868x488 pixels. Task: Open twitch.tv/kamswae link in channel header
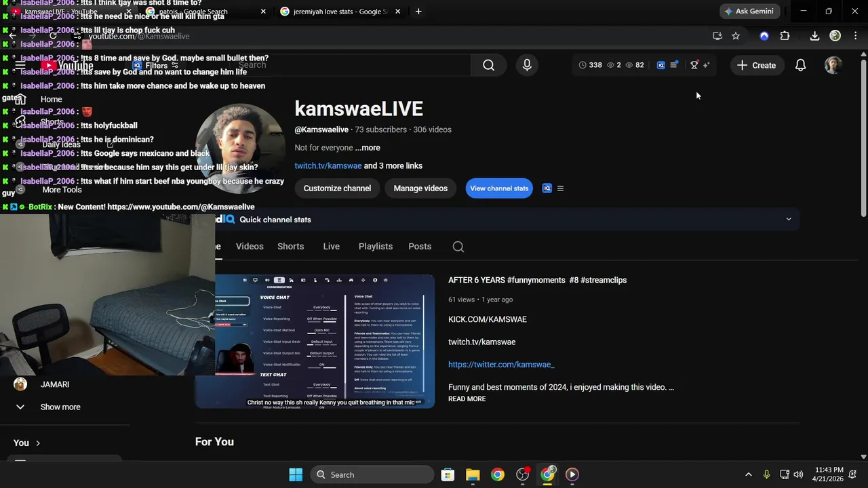point(328,166)
